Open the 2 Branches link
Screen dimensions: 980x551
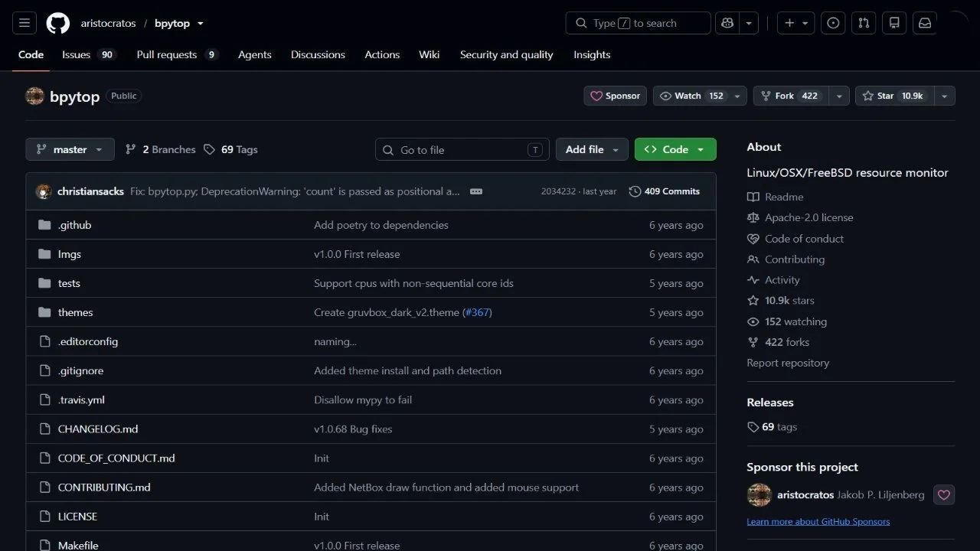[161, 149]
